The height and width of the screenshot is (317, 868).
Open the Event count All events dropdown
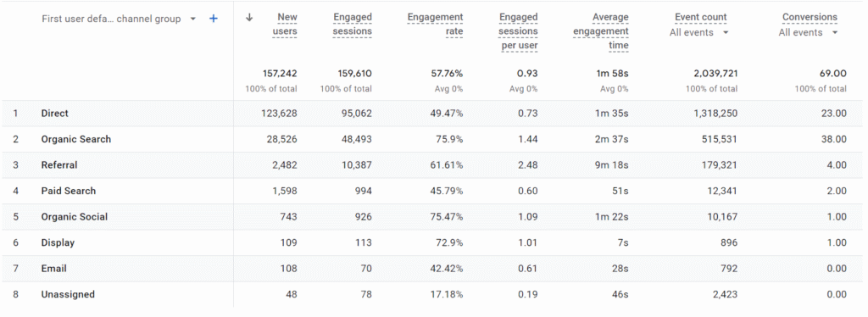pos(698,33)
